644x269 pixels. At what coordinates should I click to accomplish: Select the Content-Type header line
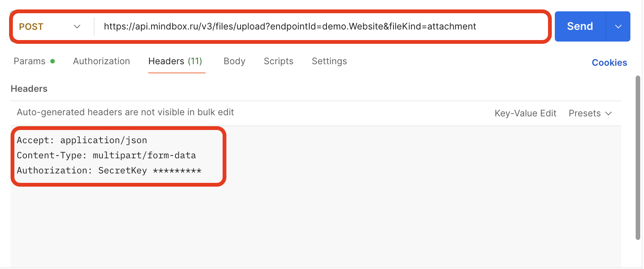tap(106, 155)
